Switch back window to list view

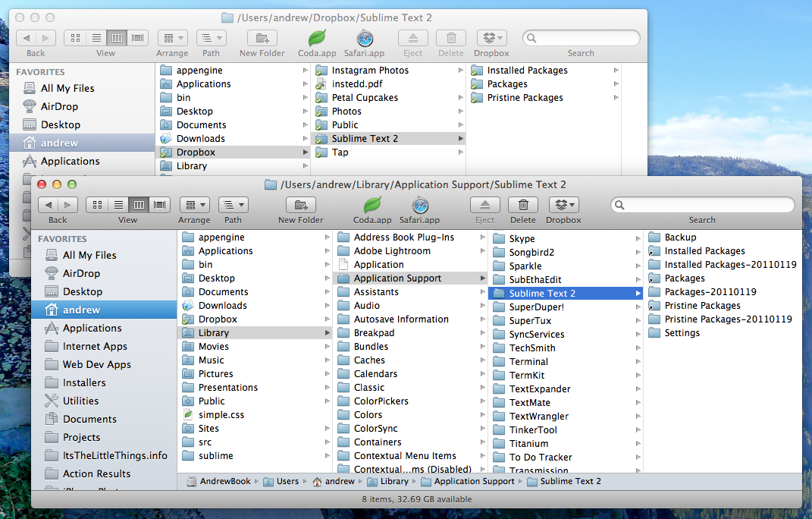click(96, 39)
